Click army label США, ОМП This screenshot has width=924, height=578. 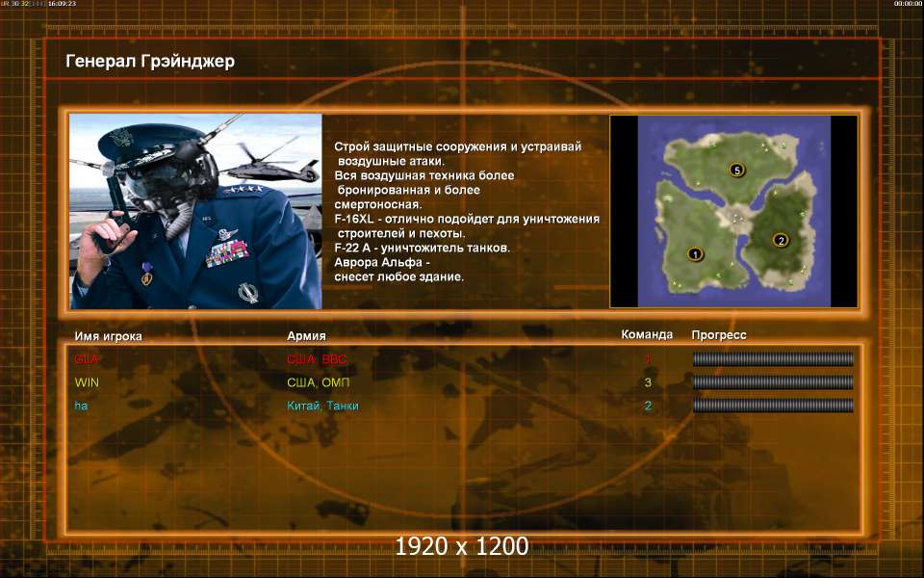coord(319,382)
